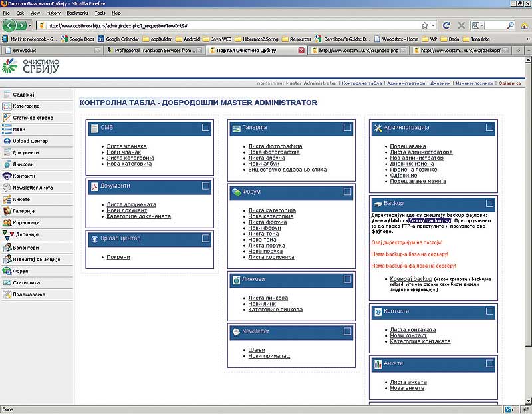Open the URL bar history dropdown arrow
Image resolution: width=532 pixels, height=414 pixels.
pyautogui.click(x=434, y=25)
